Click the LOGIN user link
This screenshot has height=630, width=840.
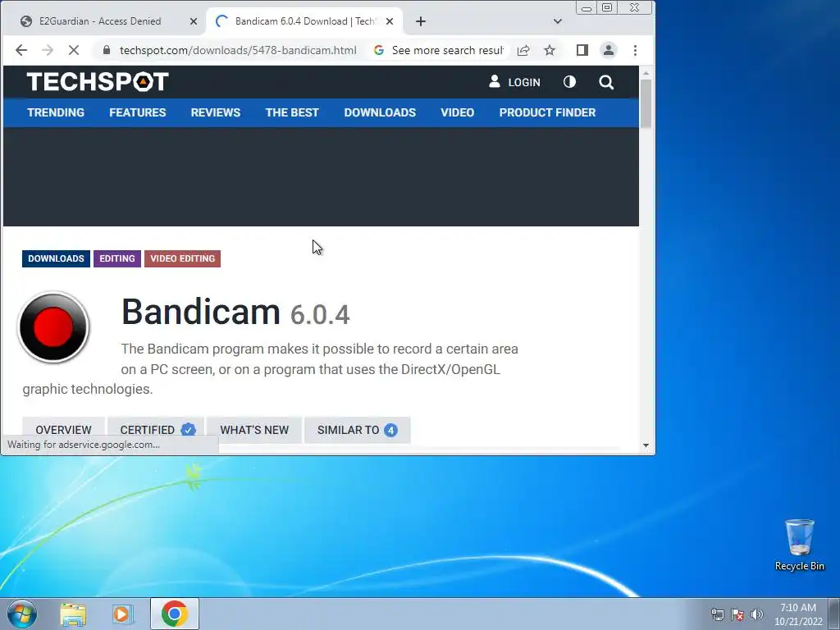(515, 82)
